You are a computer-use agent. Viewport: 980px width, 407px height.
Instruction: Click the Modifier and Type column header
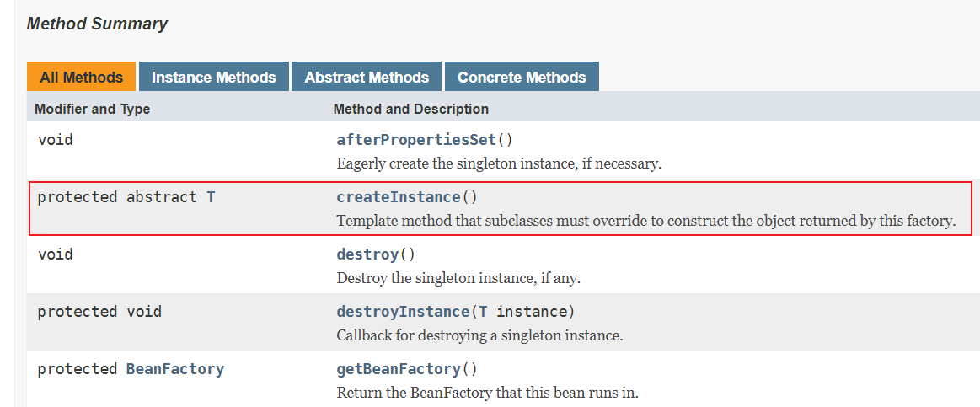[x=92, y=109]
